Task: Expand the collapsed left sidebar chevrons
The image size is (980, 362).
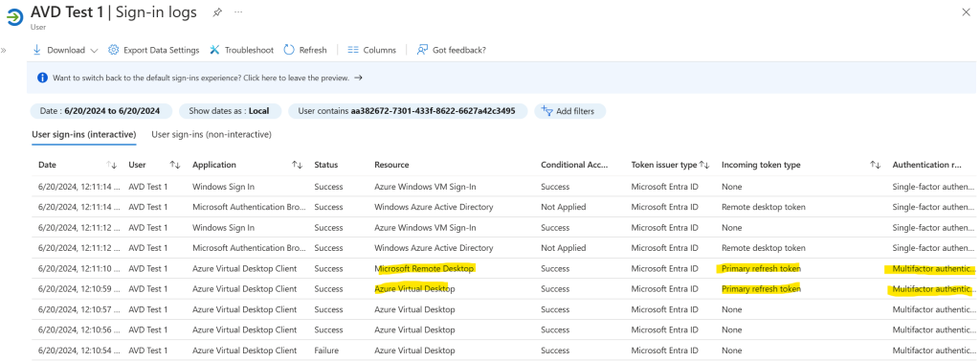Action: pos(4,50)
